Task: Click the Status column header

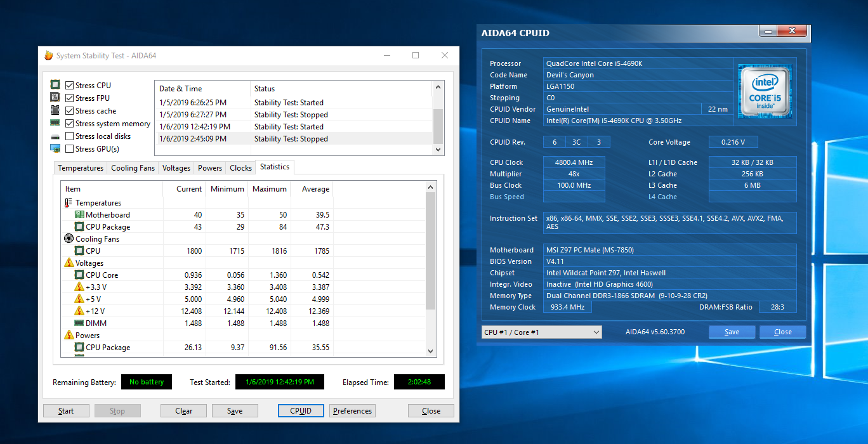Action: pyautogui.click(x=341, y=89)
